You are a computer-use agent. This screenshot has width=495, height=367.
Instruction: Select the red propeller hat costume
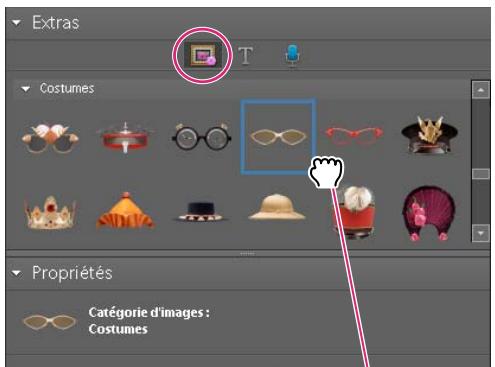125,138
